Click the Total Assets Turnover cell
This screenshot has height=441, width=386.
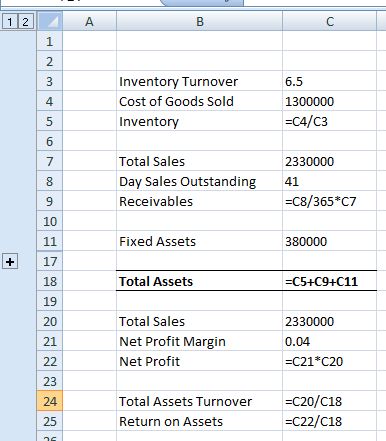point(199,401)
